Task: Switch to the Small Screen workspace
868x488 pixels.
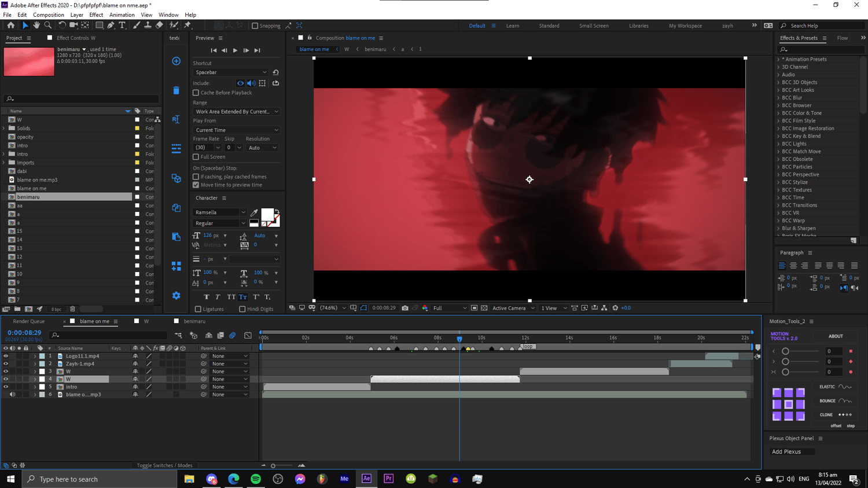Action: coord(594,25)
